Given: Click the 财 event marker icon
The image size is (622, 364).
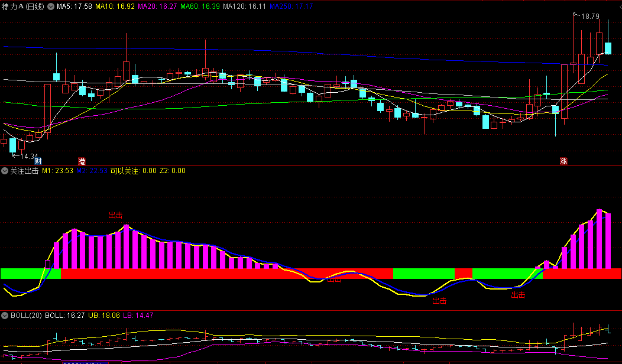Looking at the screenshot, I should pyautogui.click(x=38, y=161).
